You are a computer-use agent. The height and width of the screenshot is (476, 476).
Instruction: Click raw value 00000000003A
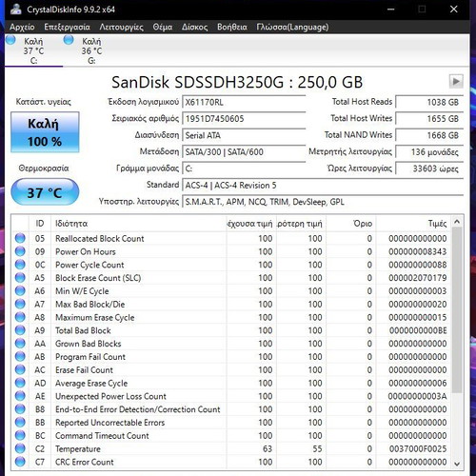[x=417, y=396]
